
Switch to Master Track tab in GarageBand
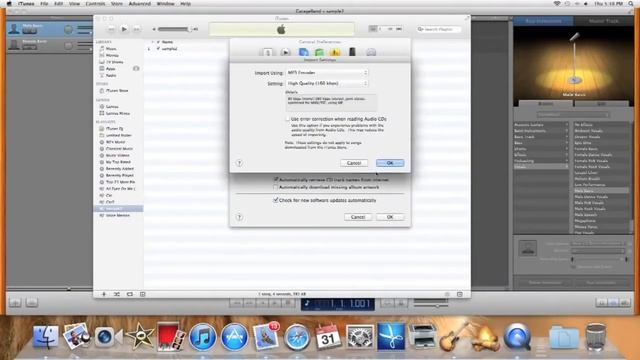coord(603,20)
